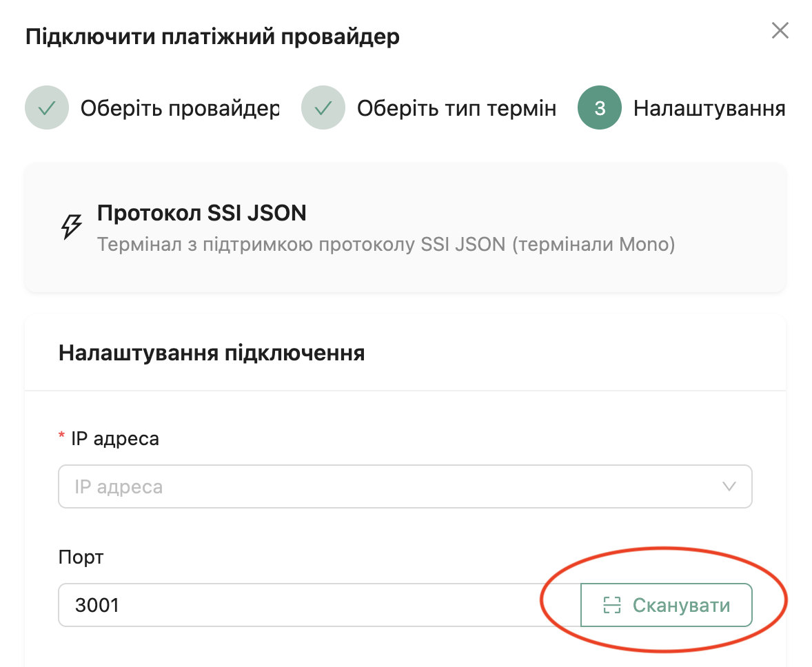
Task: Click the step 3 number circle
Action: (x=600, y=108)
